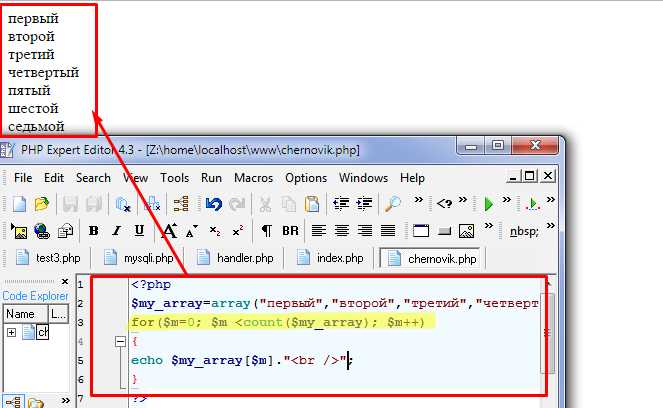
Task: Switch to handler.php tab
Action: tap(236, 258)
